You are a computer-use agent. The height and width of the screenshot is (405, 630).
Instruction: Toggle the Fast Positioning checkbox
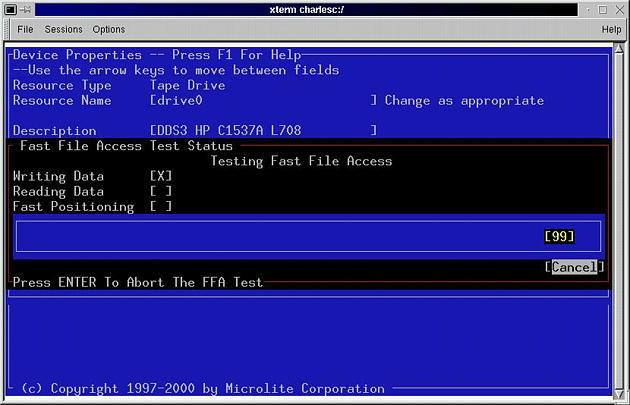[161, 207]
